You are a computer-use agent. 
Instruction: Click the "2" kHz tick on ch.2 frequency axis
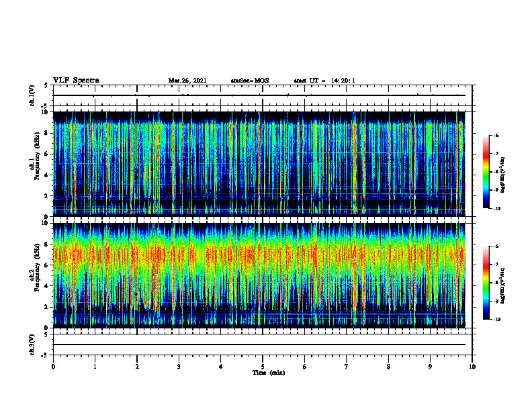click(47, 307)
